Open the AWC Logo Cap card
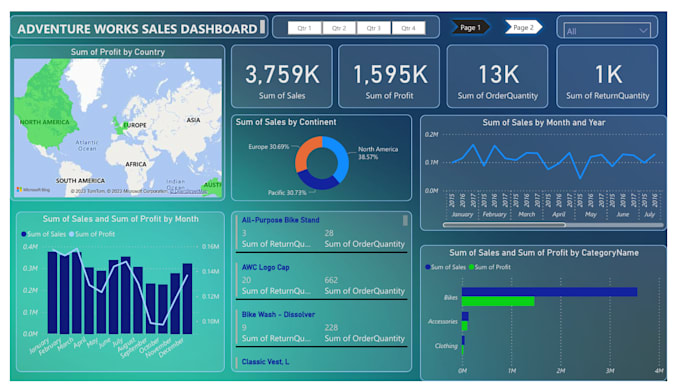The width and height of the screenshot is (680, 392). (x=322, y=281)
